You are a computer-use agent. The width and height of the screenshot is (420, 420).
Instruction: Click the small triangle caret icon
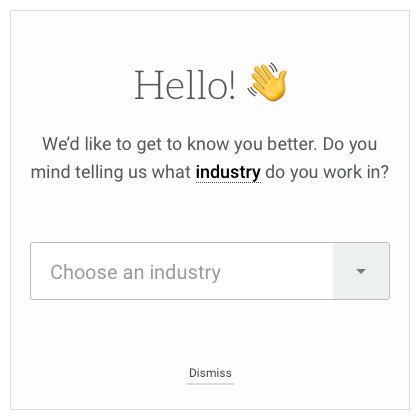coord(361,271)
